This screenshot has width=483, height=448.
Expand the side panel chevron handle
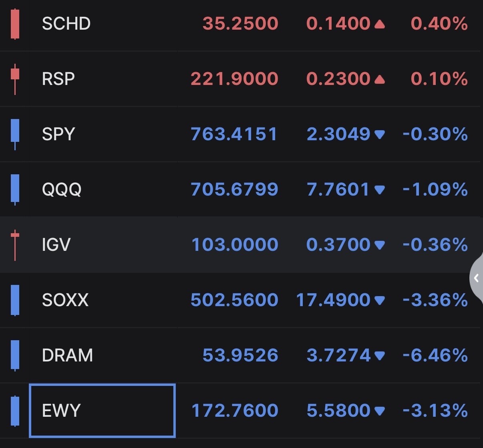tap(476, 278)
